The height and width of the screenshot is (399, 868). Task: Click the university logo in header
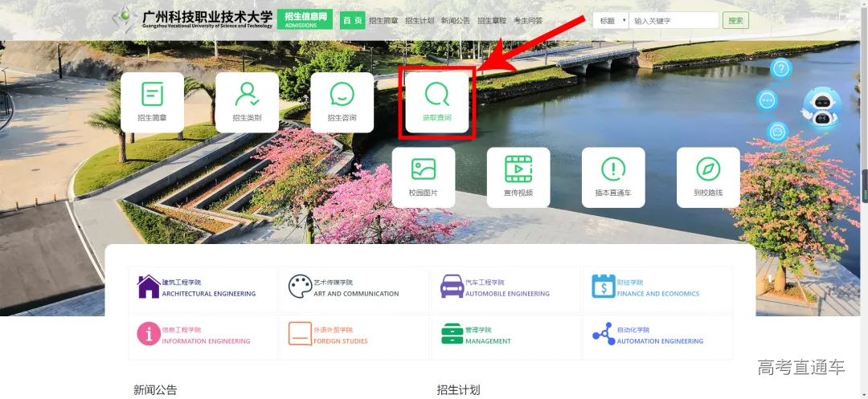pyautogui.click(x=125, y=18)
